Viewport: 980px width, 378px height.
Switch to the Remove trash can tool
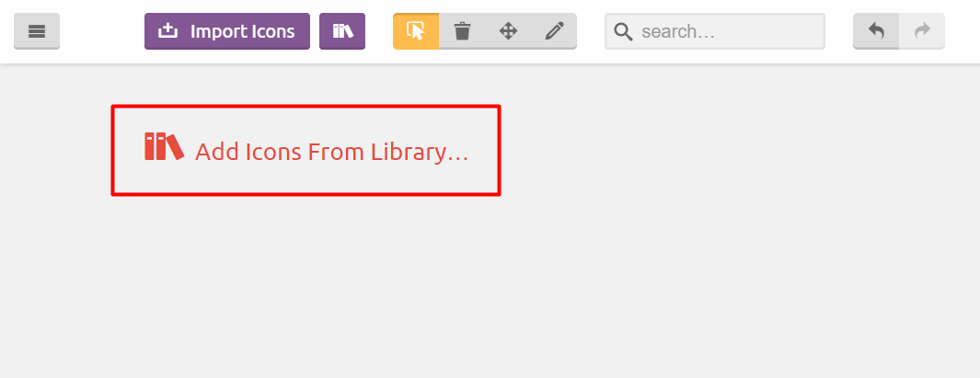point(462,31)
